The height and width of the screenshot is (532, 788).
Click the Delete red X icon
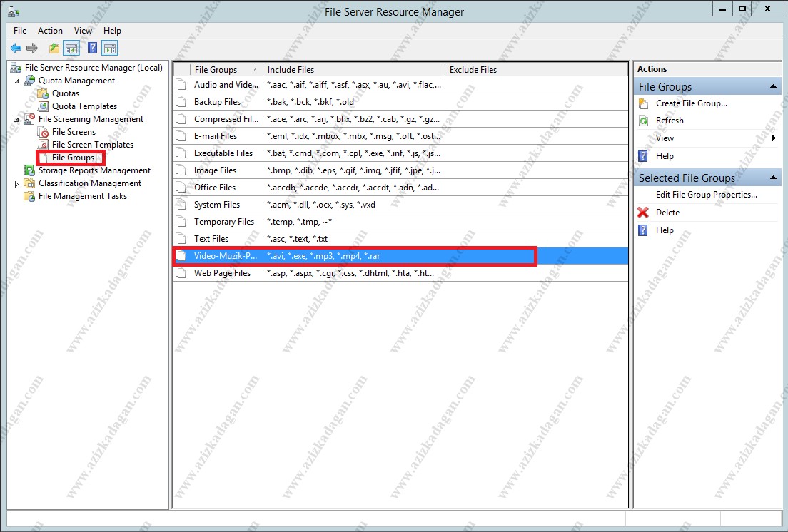click(x=645, y=212)
